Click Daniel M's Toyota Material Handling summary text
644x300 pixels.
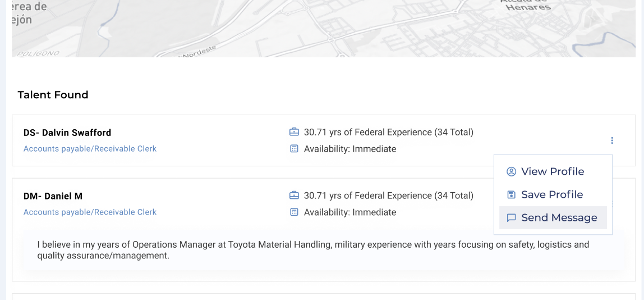pos(313,250)
